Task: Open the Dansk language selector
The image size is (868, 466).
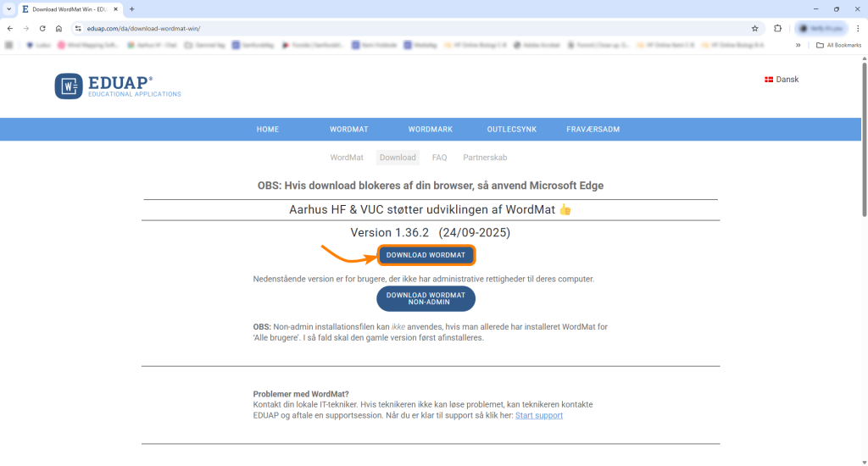Action: point(782,80)
